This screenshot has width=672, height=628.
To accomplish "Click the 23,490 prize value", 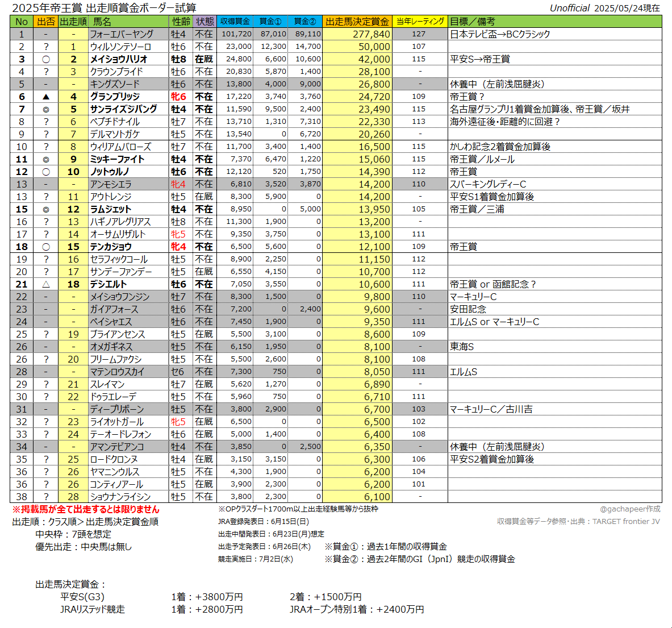I will 374,109.
